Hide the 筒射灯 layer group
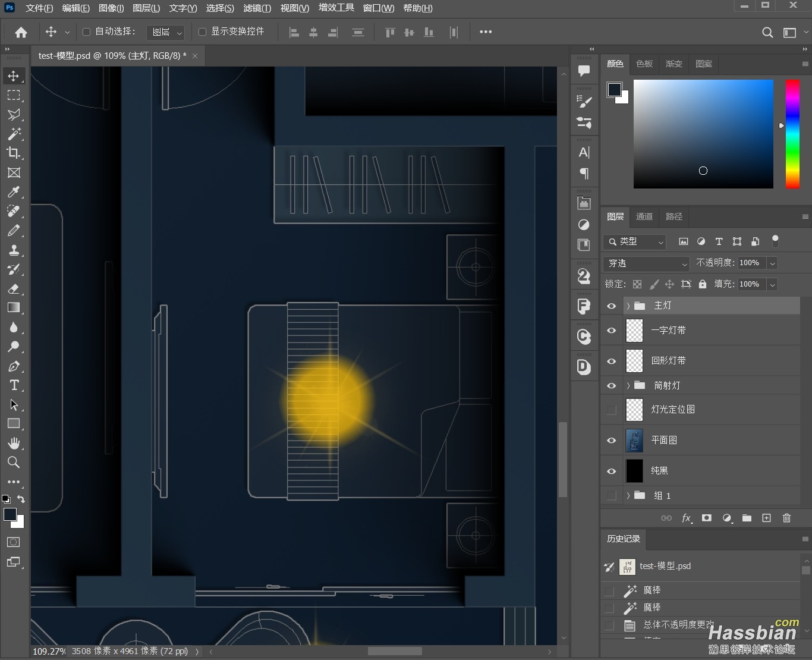The width and height of the screenshot is (812, 660). click(x=611, y=385)
